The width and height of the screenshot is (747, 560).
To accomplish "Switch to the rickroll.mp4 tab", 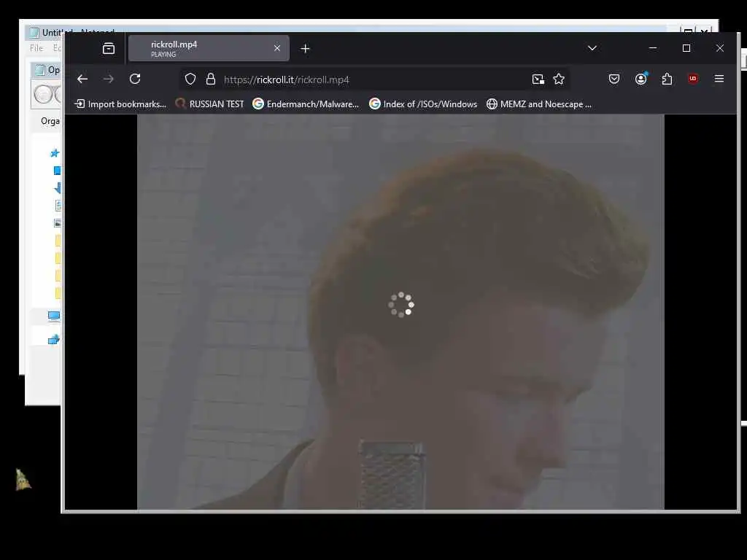I will coord(209,48).
